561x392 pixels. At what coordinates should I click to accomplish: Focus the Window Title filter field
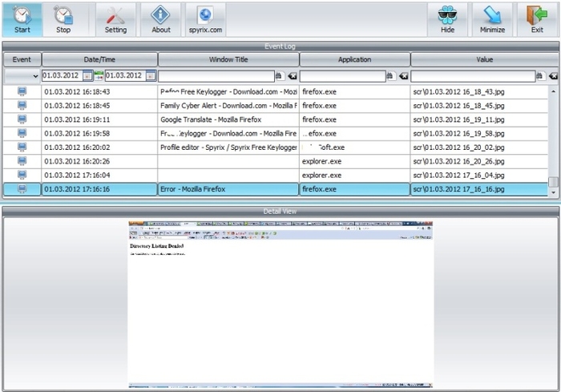[216, 76]
